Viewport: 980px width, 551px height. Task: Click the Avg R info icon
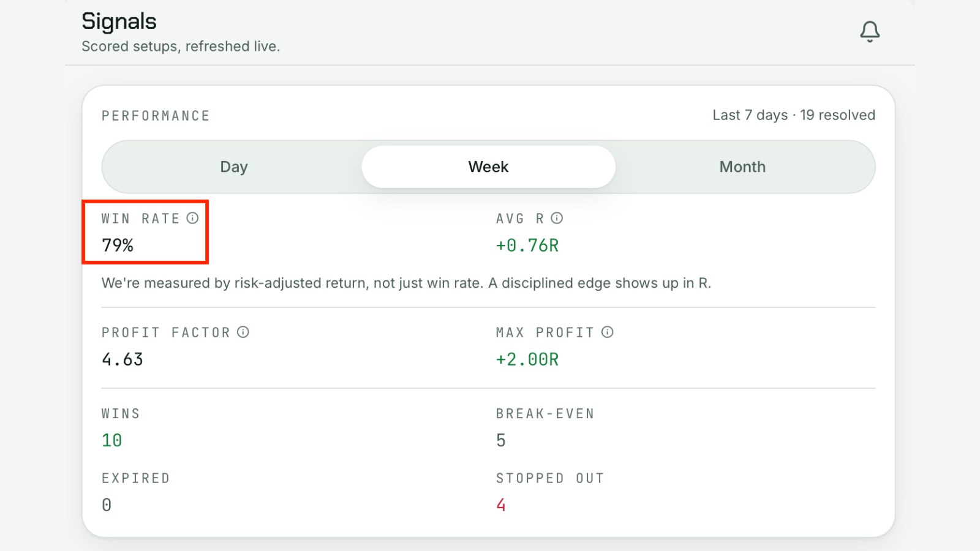point(557,218)
